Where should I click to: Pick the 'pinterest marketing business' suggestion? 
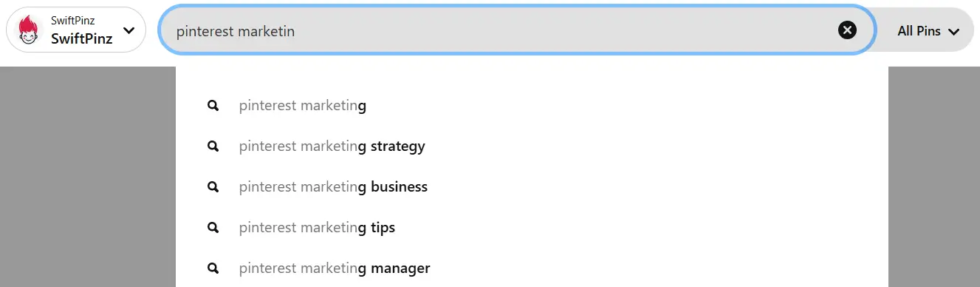(532, 187)
